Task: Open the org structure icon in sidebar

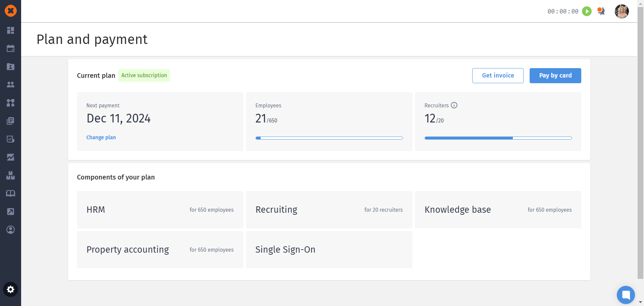Action: (11, 103)
